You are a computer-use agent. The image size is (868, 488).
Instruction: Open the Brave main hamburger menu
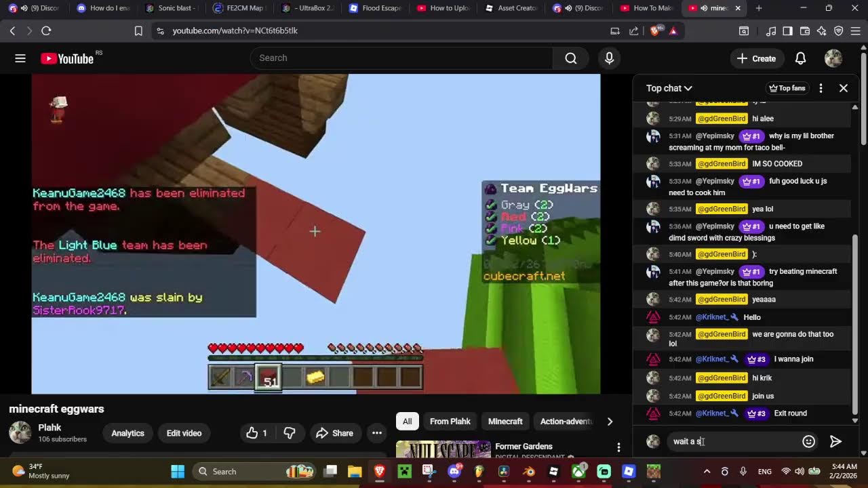point(856,30)
